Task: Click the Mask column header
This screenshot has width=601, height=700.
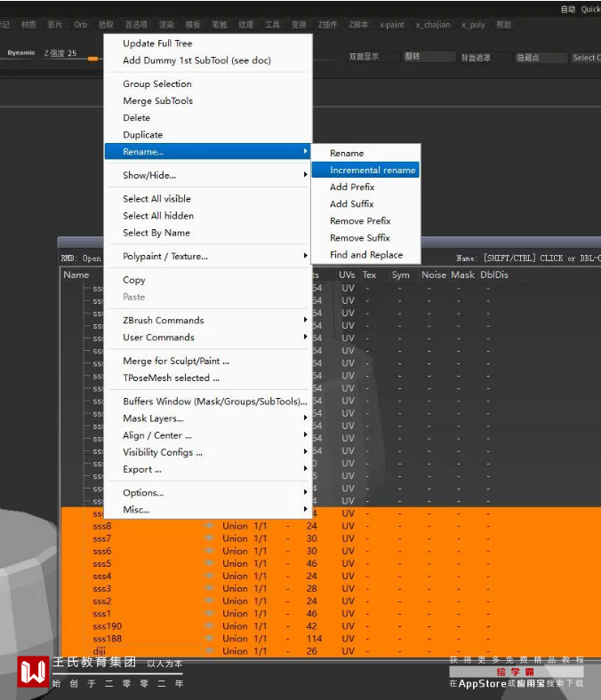Action: pyautogui.click(x=462, y=275)
